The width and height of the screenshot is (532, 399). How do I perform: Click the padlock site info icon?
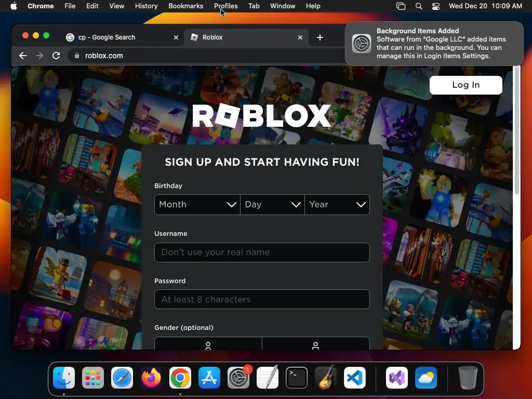coord(77,56)
